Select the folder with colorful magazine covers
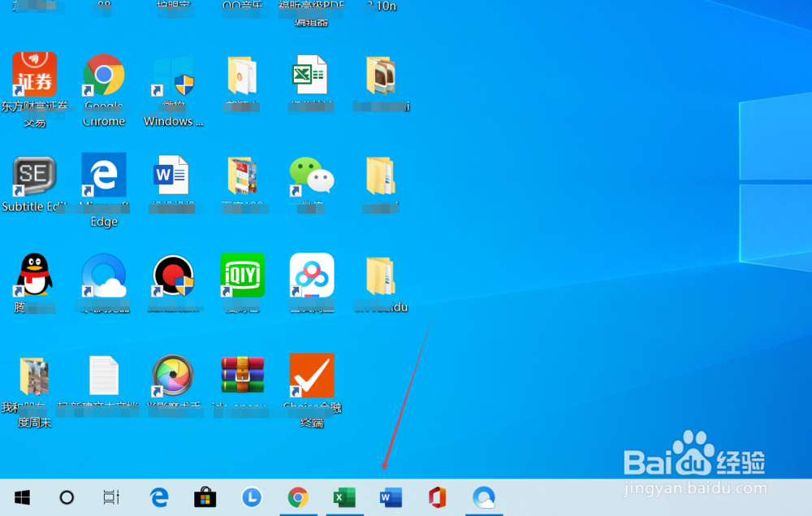This screenshot has width=812, height=516. click(242, 176)
